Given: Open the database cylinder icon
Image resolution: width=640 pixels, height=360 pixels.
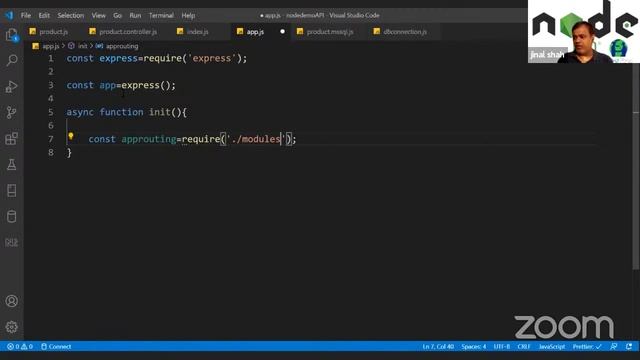Looking at the screenshot, I should pyautogui.click(x=11, y=217).
